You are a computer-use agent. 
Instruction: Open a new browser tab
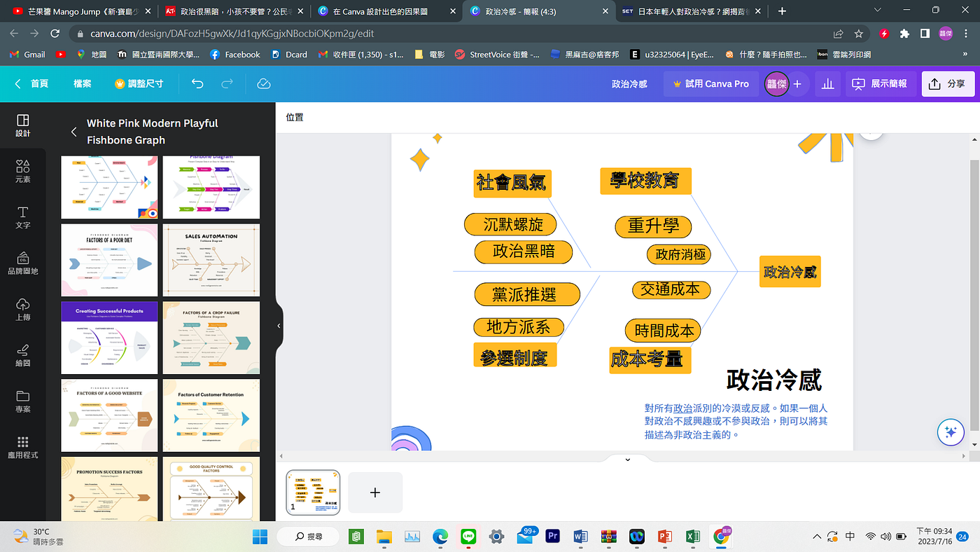point(782,11)
